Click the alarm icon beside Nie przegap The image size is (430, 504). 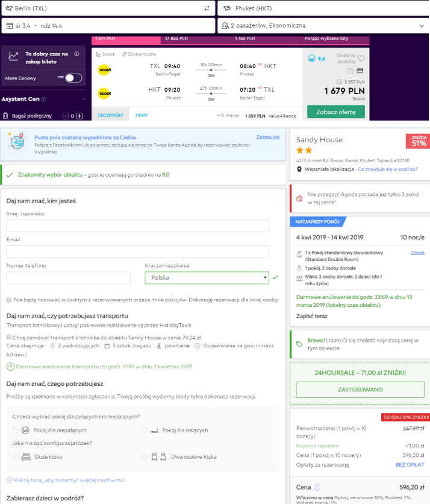point(299,198)
